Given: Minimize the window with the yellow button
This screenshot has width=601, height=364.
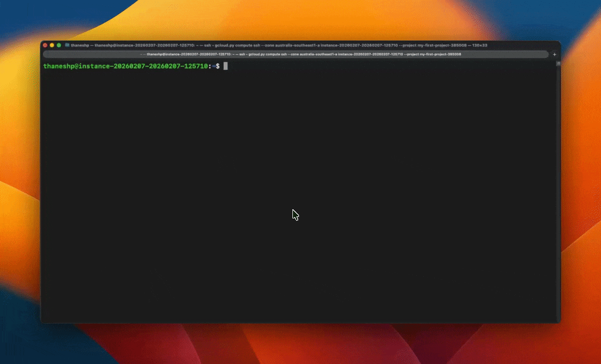Looking at the screenshot, I should pos(52,45).
